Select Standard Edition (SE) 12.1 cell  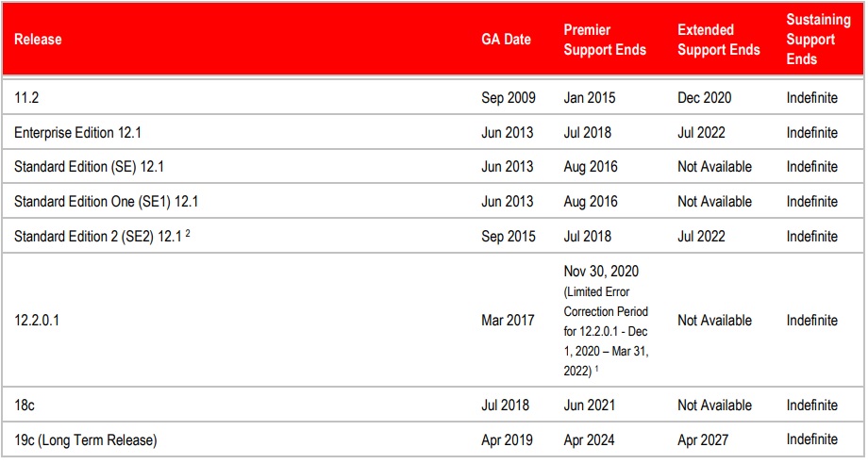89,167
